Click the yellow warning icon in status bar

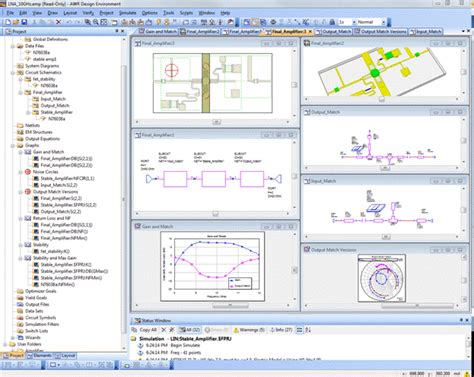467,374
